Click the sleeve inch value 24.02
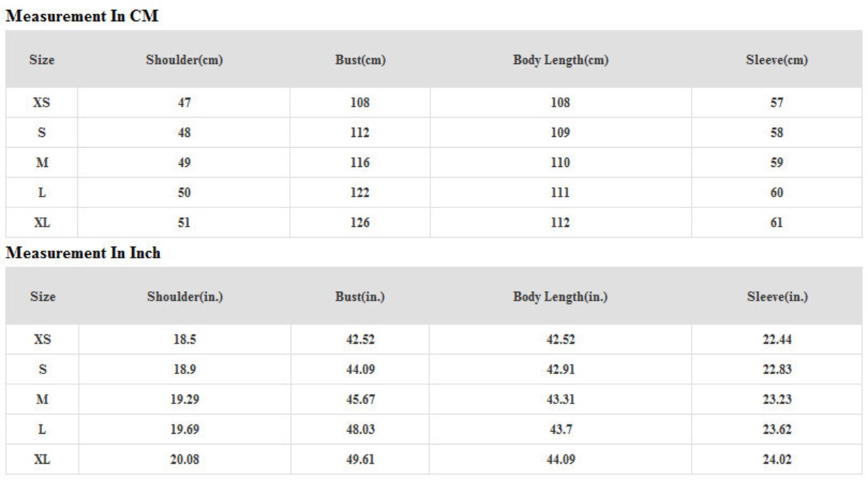Image resolution: width=868 pixels, height=480 pixels. point(776,460)
